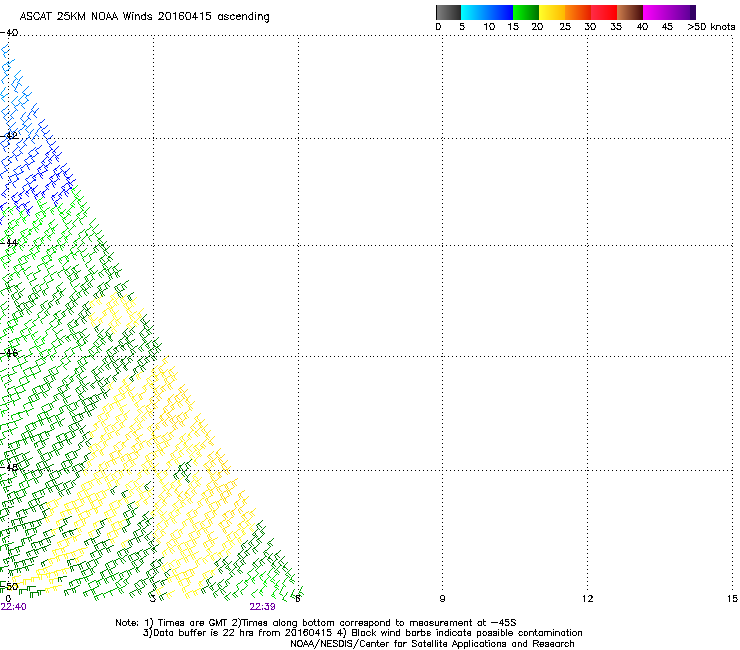Click the '35' color scale label
This screenshot has height=650, width=740.
616,27
